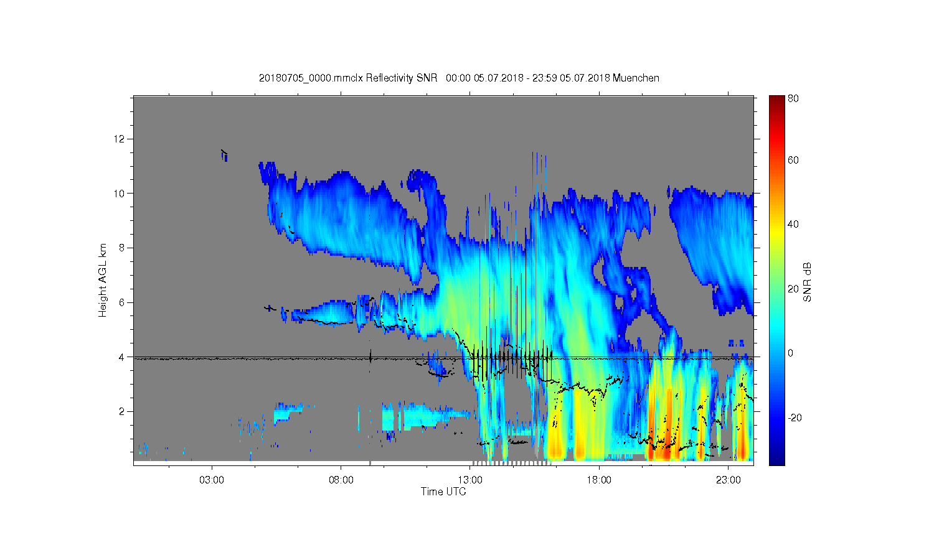This screenshot has width=934, height=560.
Task: Click the colorbar value 0
Action: pyautogui.click(x=791, y=353)
